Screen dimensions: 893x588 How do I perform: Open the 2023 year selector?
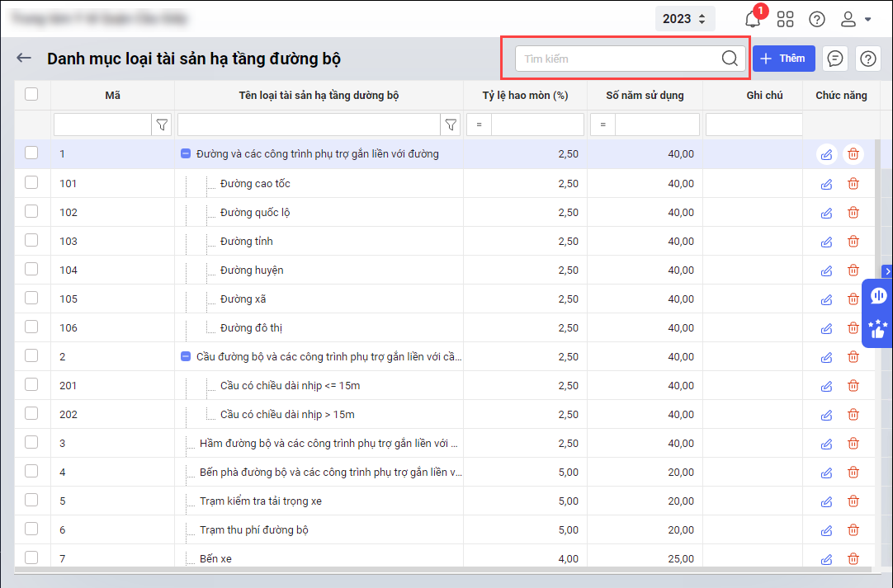click(x=684, y=19)
